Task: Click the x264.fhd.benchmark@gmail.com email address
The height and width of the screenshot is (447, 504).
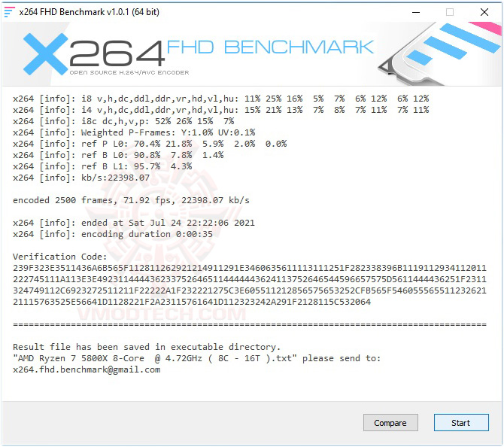Action: pyautogui.click(x=87, y=369)
